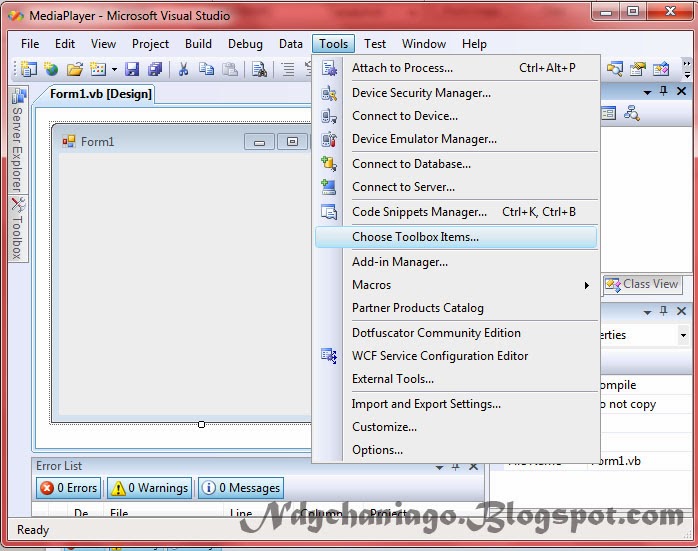The image size is (698, 551).
Task: Open the View menu
Action: pos(103,44)
